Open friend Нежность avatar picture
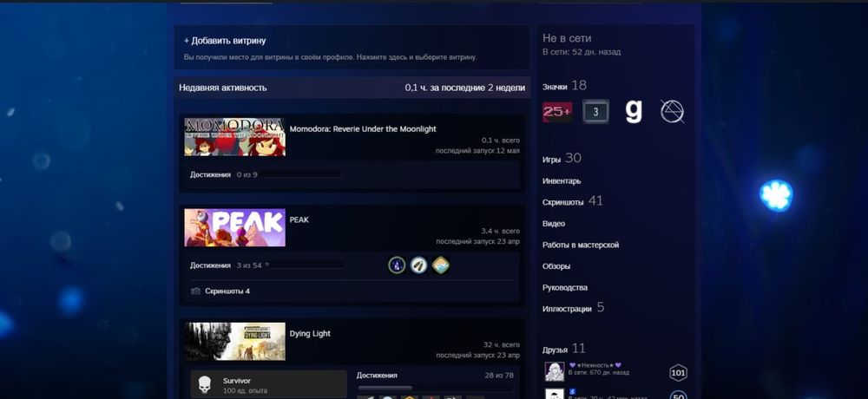Screen dimensions: 868x399 (x=555, y=372)
